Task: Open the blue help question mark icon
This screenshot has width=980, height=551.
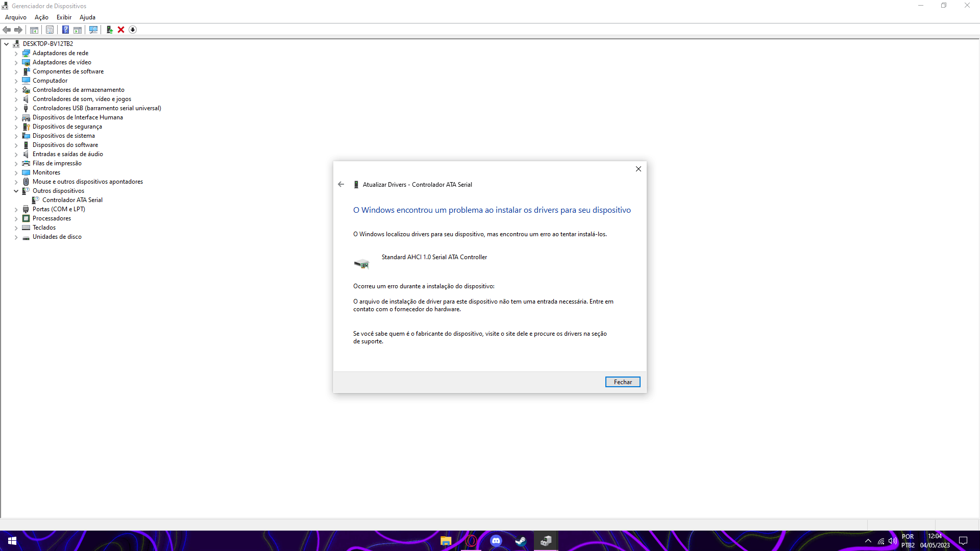Action: coord(65,30)
